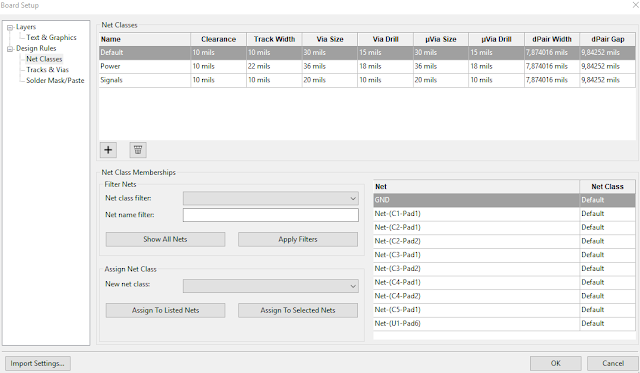Click the Net Class cell for Net-(U1-Pad6)
This screenshot has height=373, width=640.
[x=607, y=324]
